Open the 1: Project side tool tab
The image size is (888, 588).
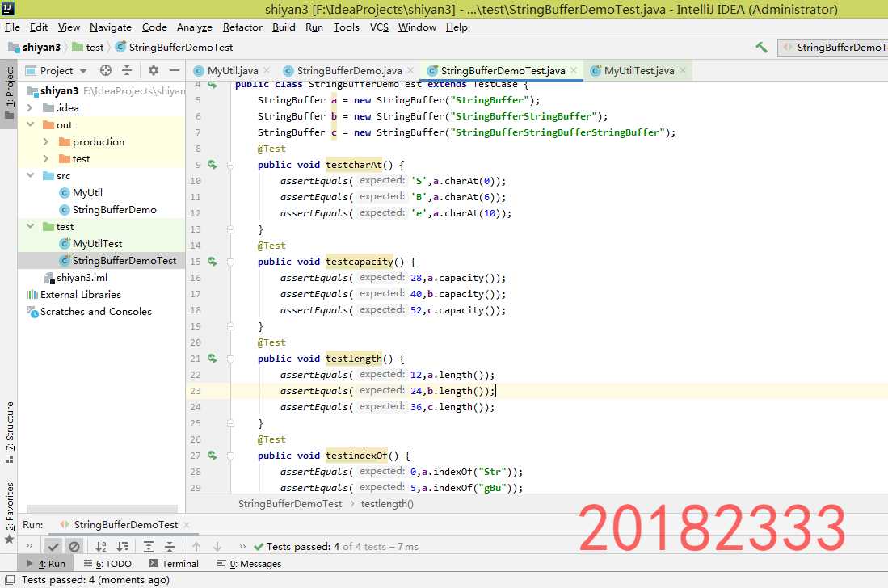pos(9,94)
